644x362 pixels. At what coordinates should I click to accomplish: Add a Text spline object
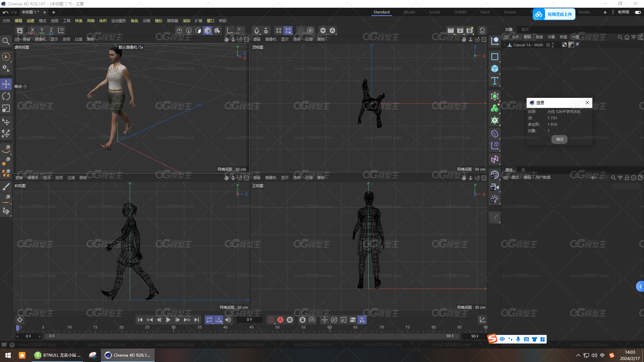[x=495, y=81]
